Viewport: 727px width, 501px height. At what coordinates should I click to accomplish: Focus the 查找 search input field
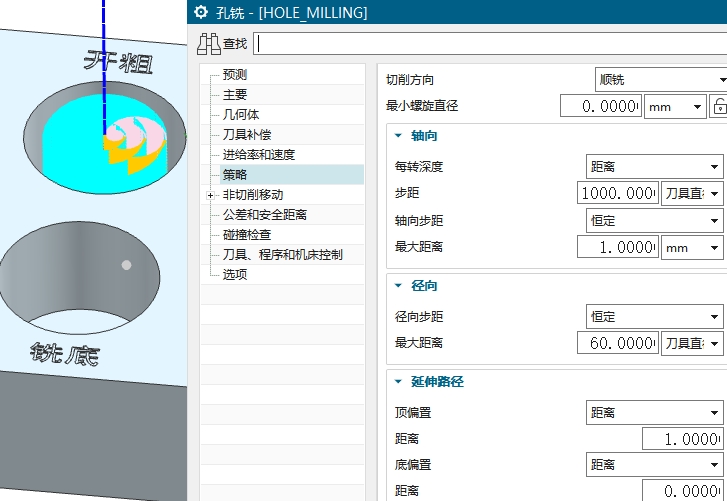pos(491,44)
